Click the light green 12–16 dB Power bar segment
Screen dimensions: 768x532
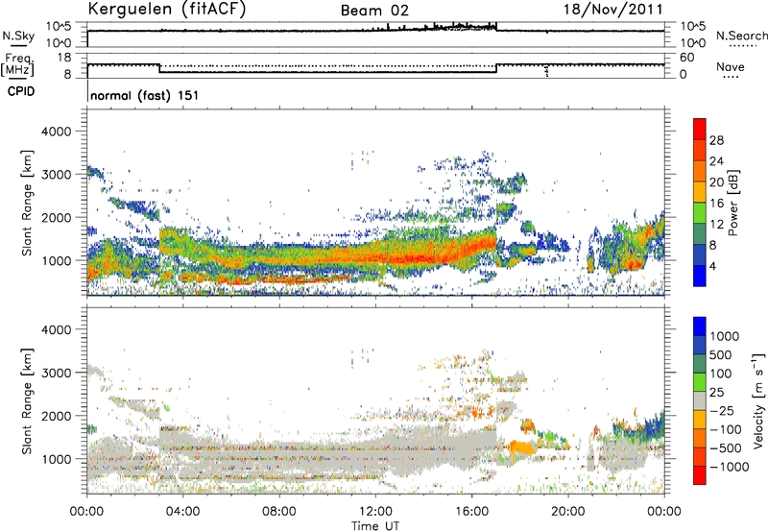(700, 213)
